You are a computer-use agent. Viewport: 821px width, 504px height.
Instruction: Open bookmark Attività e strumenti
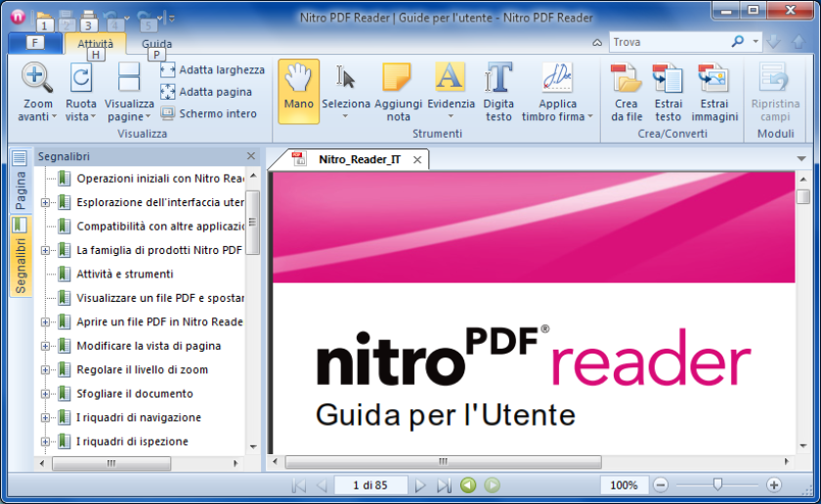(125, 273)
